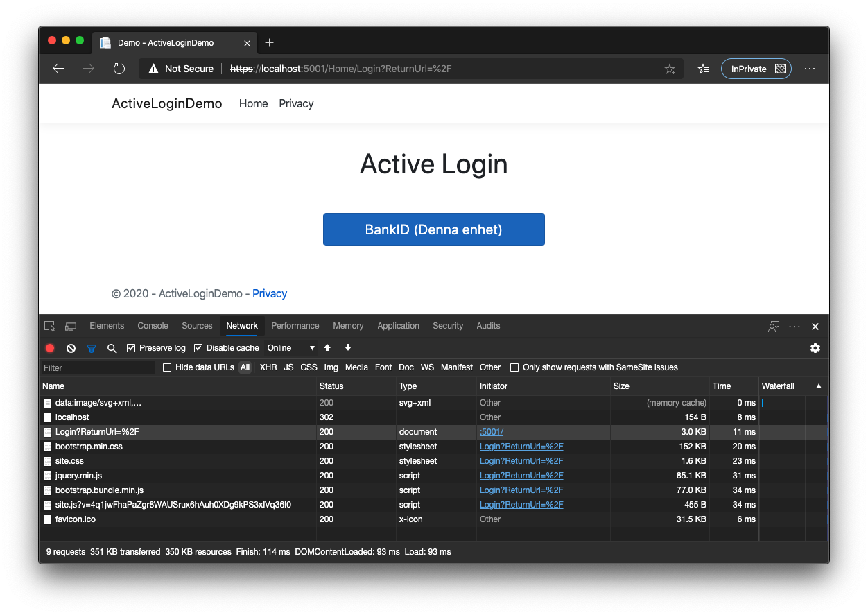This screenshot has width=868, height=615.
Task: Filter requests by Font type
Action: coord(383,367)
